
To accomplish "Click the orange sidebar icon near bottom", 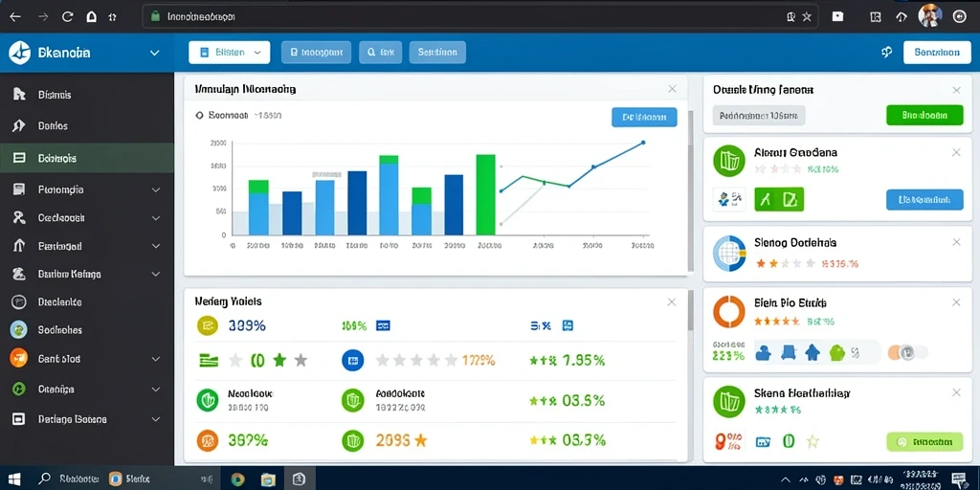I will pyautogui.click(x=19, y=358).
